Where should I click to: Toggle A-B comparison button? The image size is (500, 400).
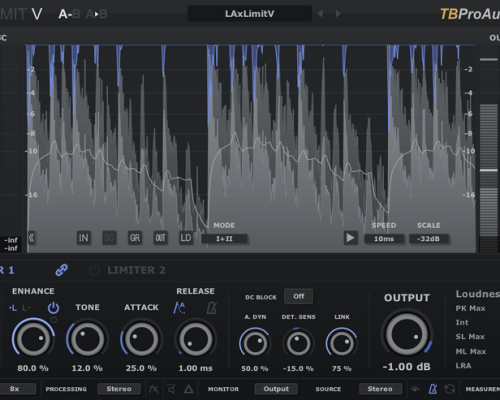click(69, 14)
